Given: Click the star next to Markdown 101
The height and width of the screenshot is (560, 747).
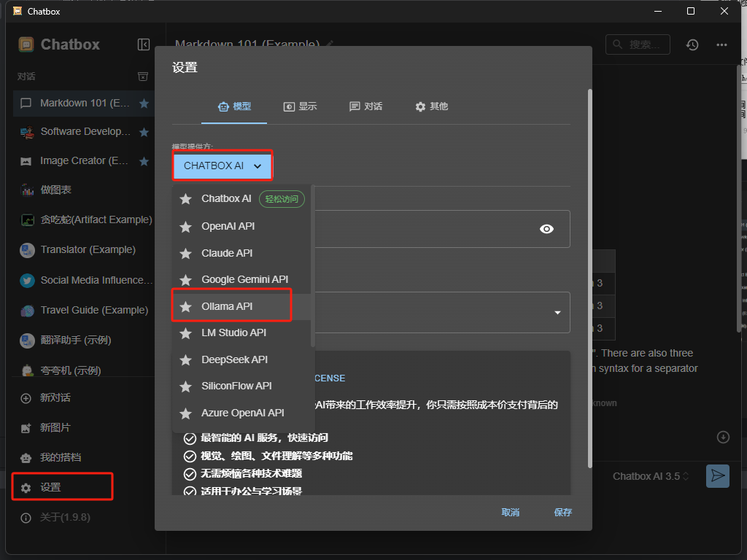Looking at the screenshot, I should click(144, 104).
